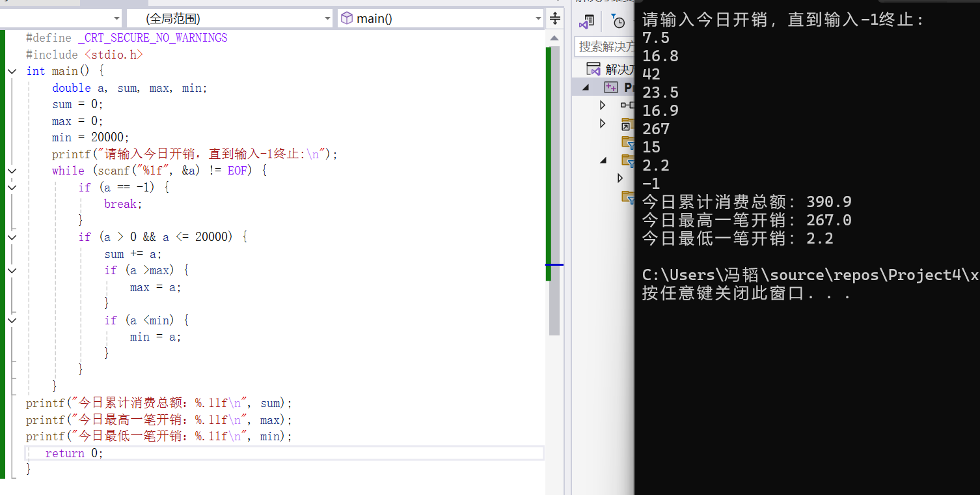This screenshot has width=980, height=495.
Task: Click the break; statement
Action: 123,204
